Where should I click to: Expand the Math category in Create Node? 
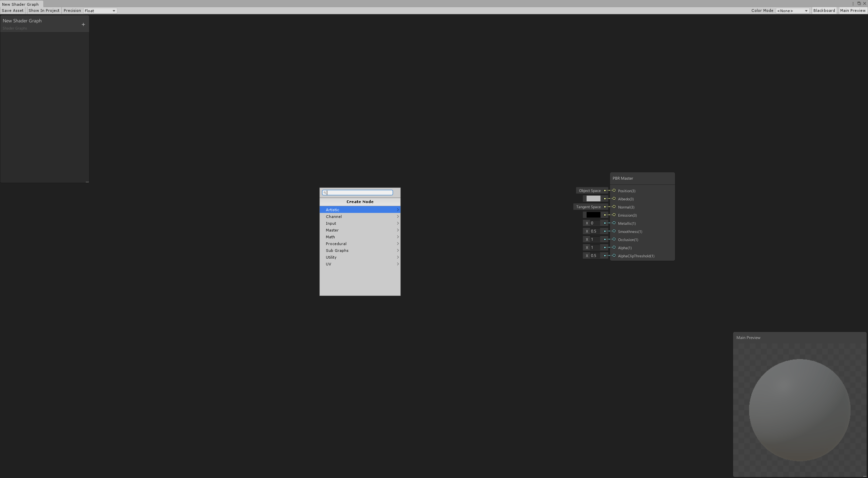(x=360, y=237)
